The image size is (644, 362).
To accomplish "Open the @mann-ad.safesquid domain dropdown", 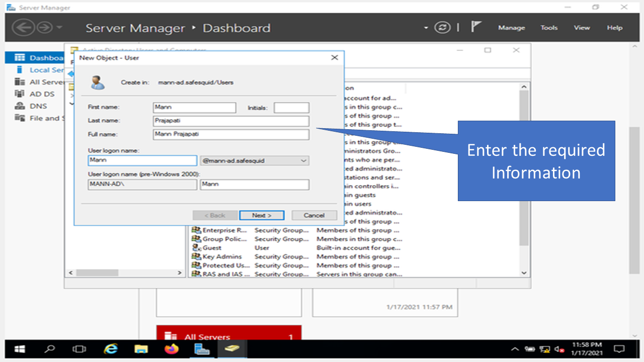I will pos(255,160).
